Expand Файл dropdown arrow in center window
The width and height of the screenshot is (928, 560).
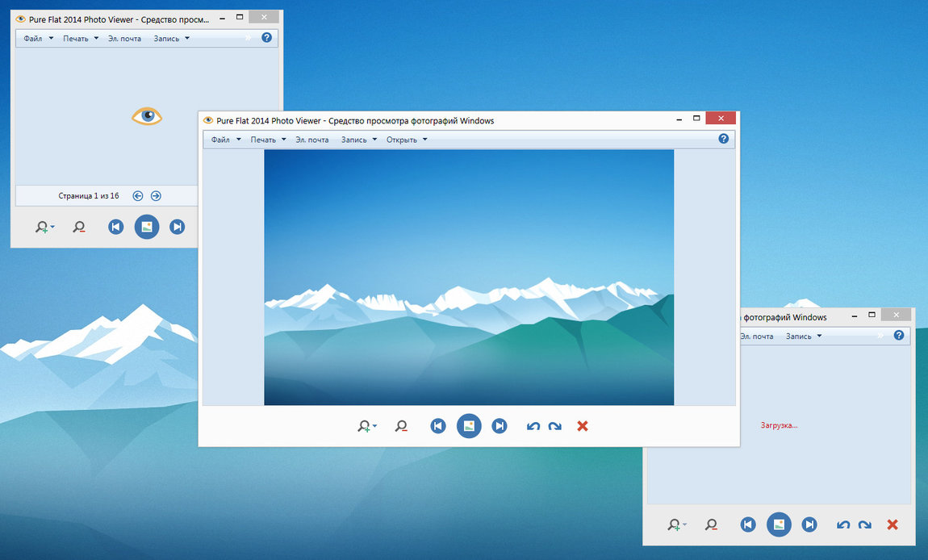click(239, 140)
